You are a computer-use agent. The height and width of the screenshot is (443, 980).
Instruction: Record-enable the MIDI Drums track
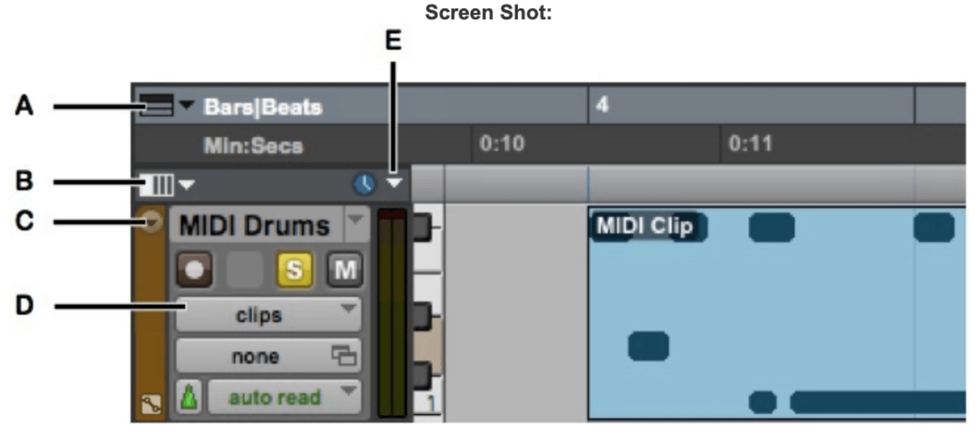point(194,269)
